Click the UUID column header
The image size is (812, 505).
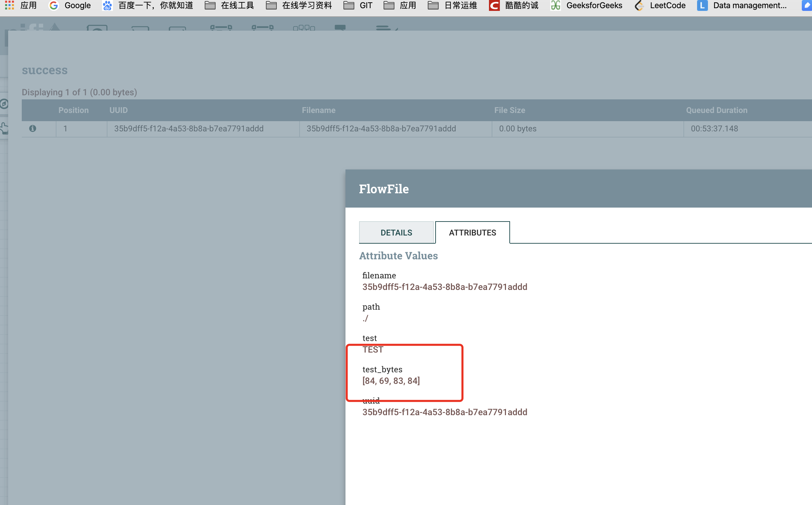click(118, 110)
